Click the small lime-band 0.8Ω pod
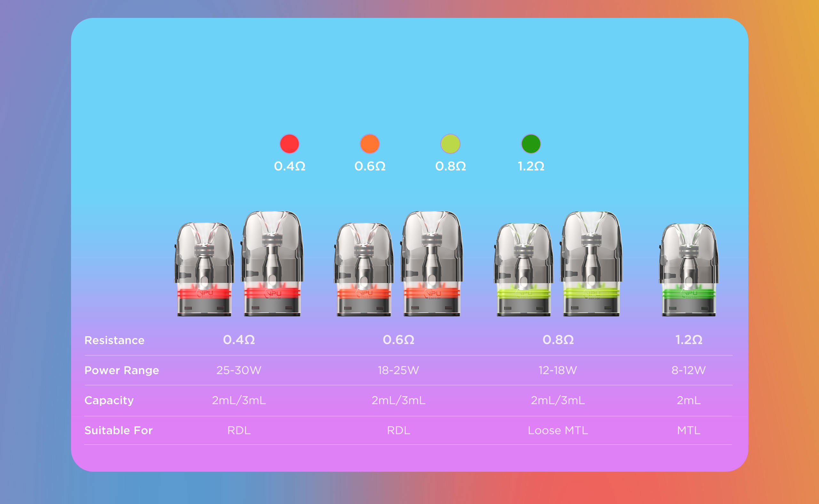 point(523,269)
